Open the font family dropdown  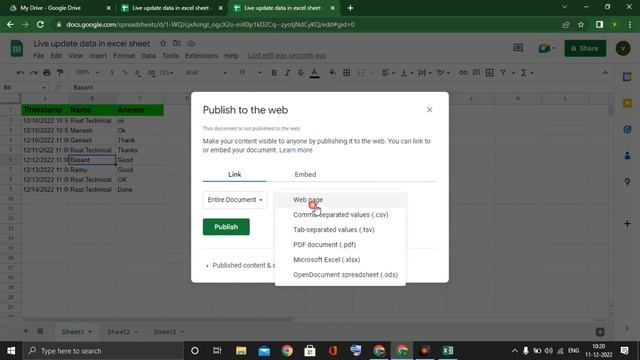click(206, 73)
